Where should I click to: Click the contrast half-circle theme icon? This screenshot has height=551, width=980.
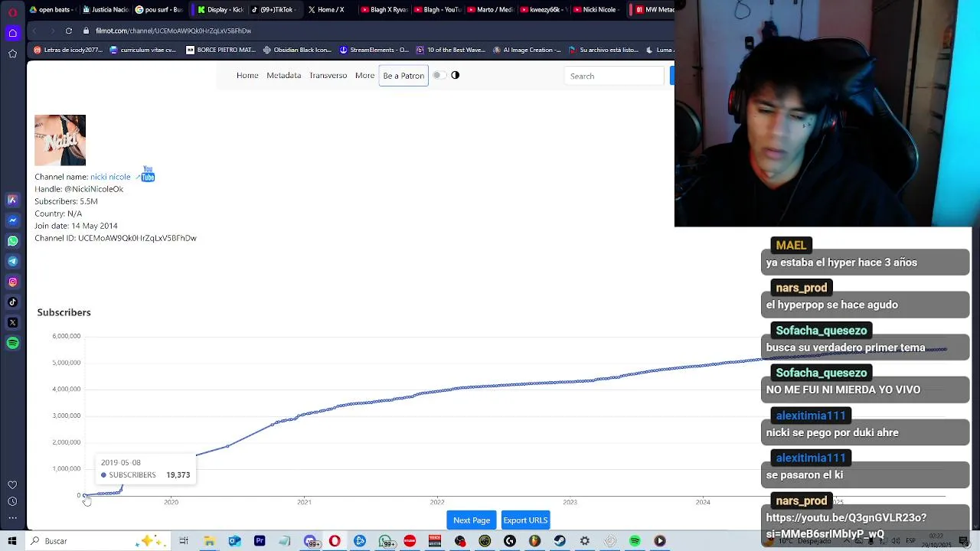[456, 75]
